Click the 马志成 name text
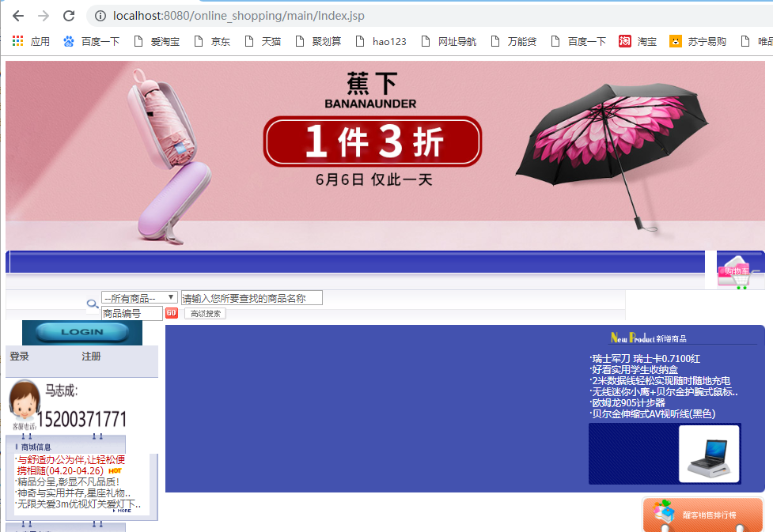773x532 pixels. tap(62, 391)
